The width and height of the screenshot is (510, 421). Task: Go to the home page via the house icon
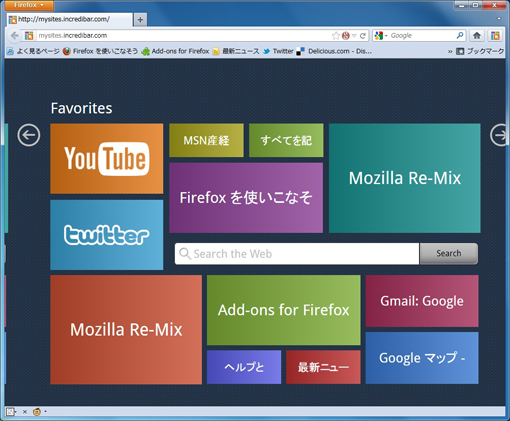tap(477, 35)
